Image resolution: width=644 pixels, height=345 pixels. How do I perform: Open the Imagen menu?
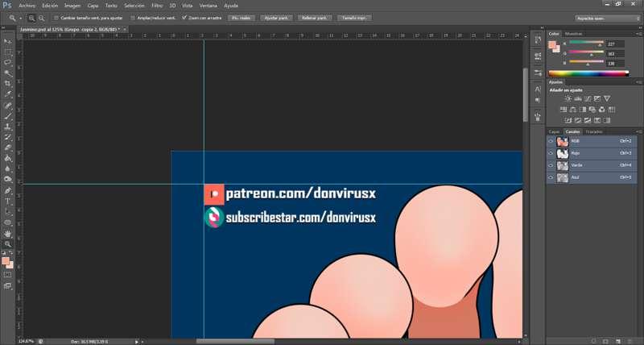point(72,6)
